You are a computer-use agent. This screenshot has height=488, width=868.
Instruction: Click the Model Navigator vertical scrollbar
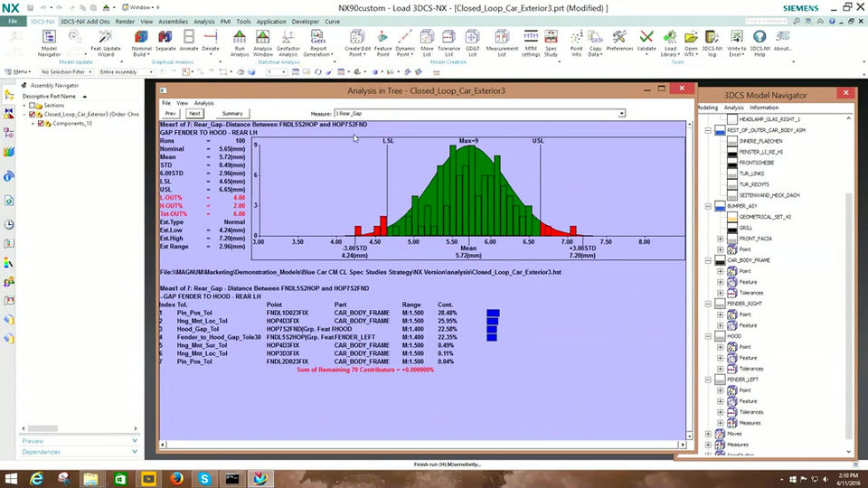[849, 315]
